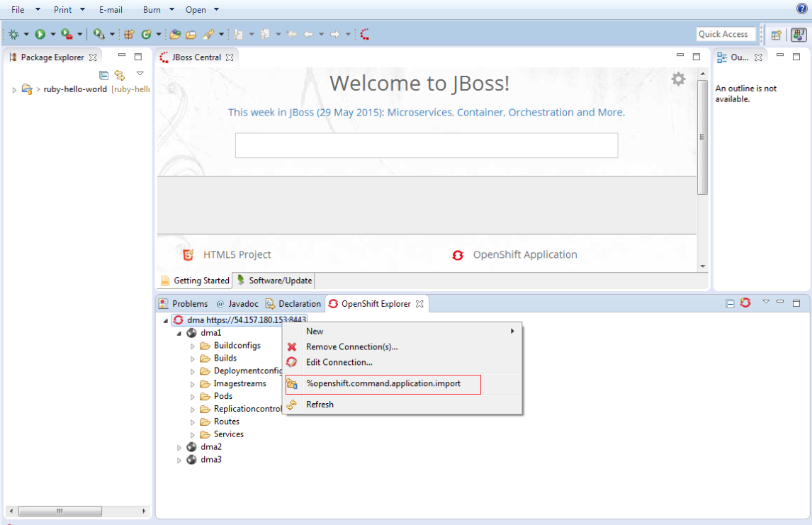Expand the Pods folder
The width and height of the screenshot is (812, 525).
(x=192, y=397)
